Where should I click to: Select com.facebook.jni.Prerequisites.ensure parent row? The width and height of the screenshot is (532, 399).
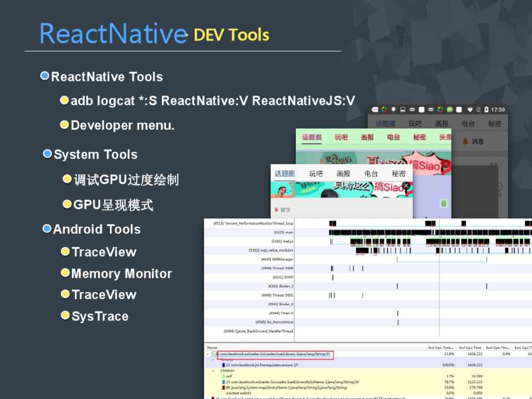pos(262,365)
